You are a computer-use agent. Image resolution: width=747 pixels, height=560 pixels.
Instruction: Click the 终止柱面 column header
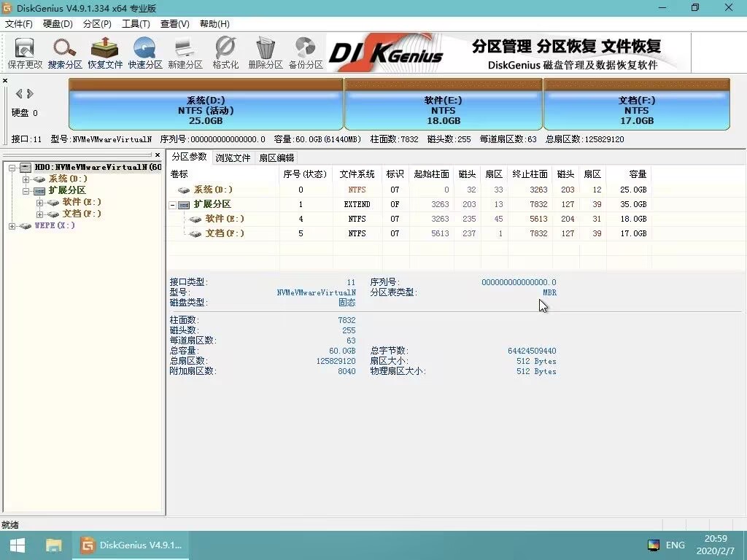click(x=530, y=174)
